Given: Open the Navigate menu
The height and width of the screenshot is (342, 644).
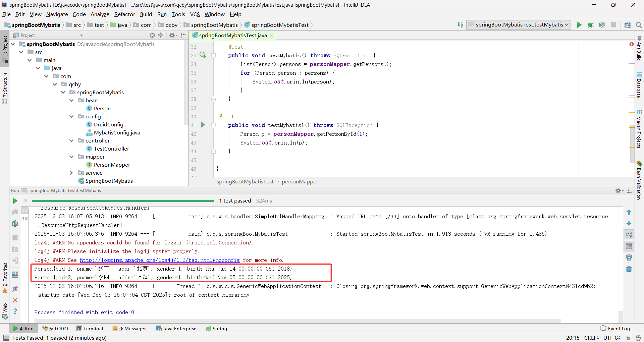Looking at the screenshot, I should coord(57,14).
